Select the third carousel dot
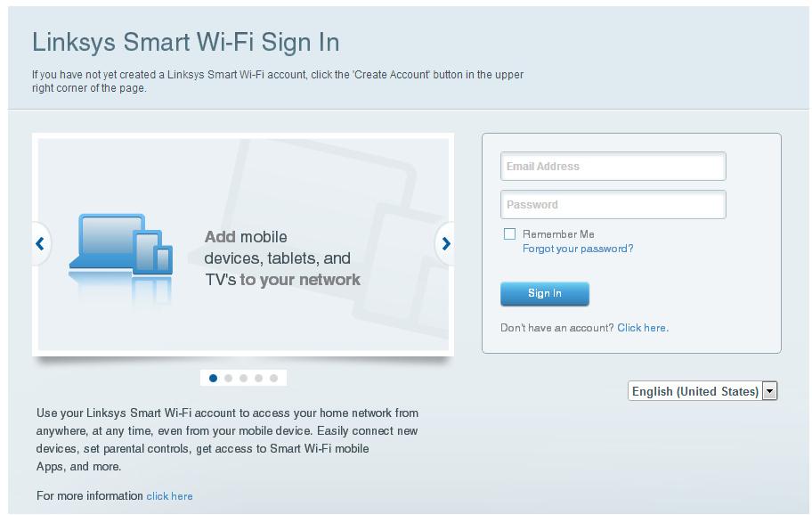Screen dimensions: 812x515 tap(243, 378)
